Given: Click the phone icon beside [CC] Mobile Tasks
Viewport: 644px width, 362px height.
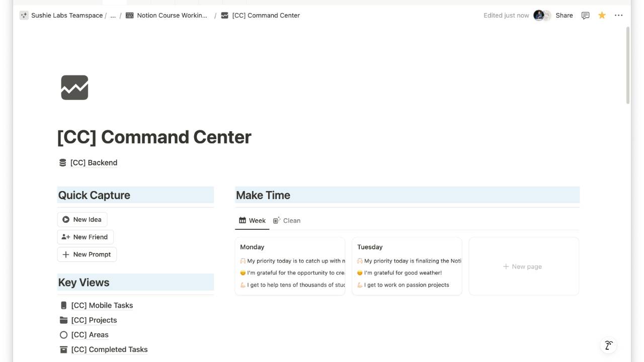Looking at the screenshot, I should tap(63, 305).
